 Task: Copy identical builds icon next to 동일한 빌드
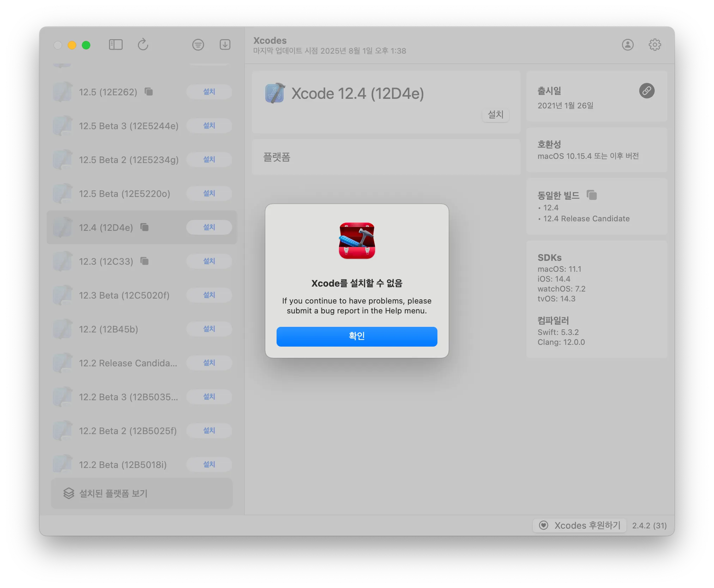pos(592,195)
